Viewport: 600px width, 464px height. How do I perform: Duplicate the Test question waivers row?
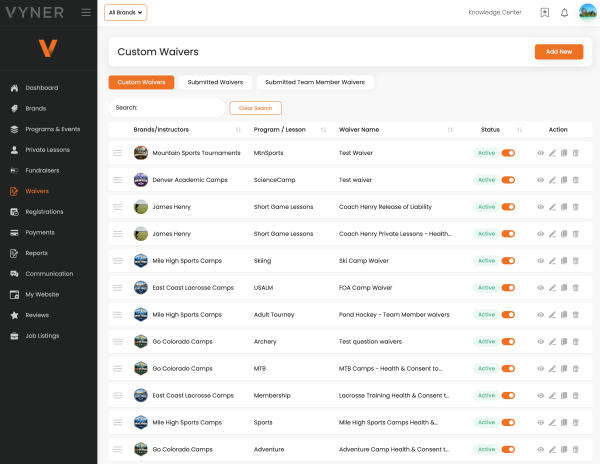(x=564, y=342)
